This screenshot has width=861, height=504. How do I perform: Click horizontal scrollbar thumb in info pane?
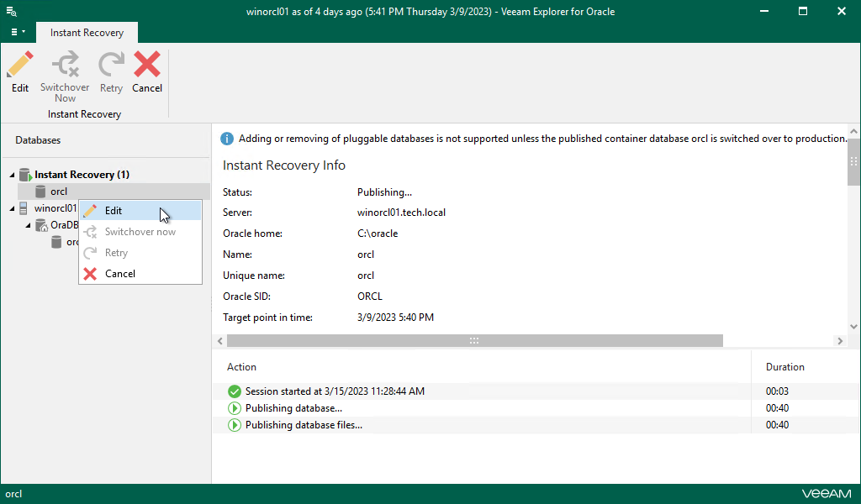pos(475,340)
